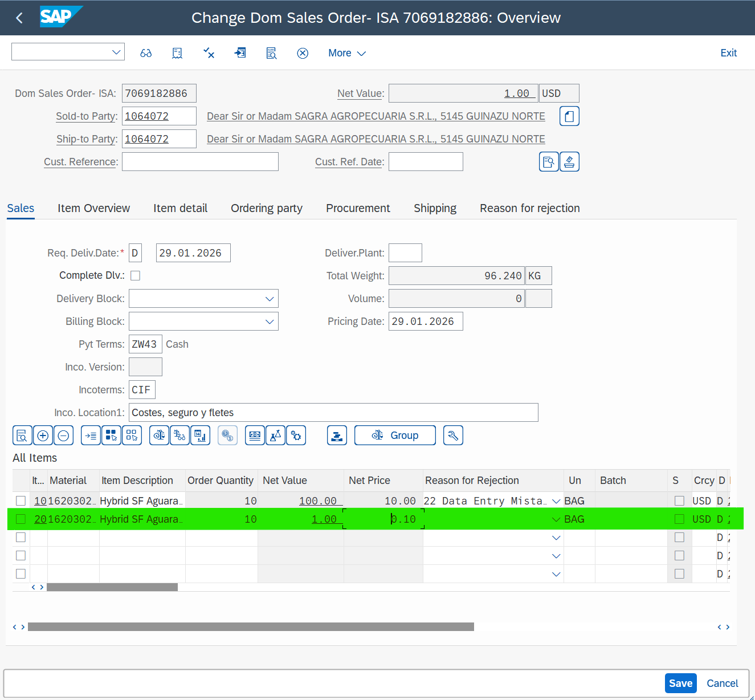The width and height of the screenshot is (755, 700).
Task: Open the Item detail tab
Action: click(180, 208)
